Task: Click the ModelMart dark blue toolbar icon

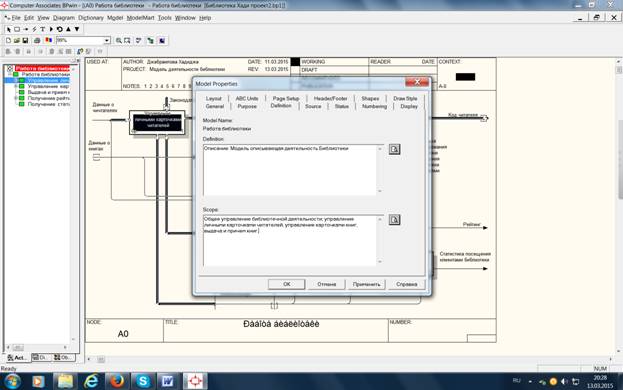Action: pos(162,41)
